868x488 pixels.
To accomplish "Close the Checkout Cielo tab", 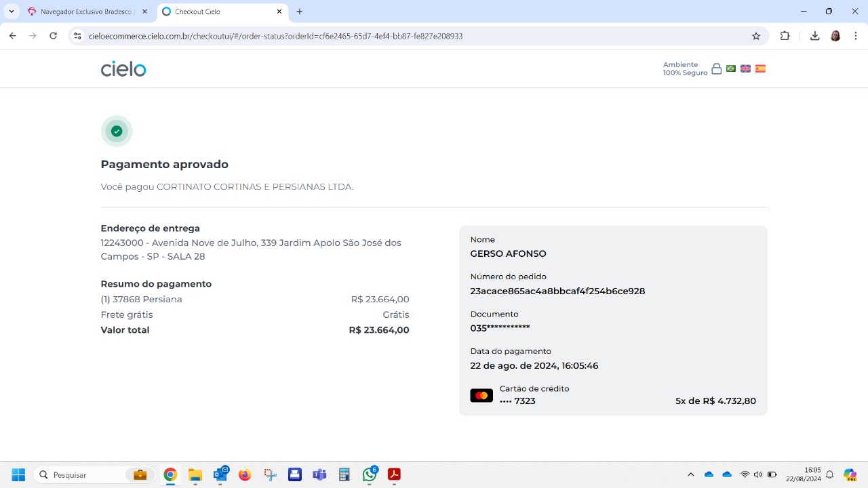I will point(279,12).
